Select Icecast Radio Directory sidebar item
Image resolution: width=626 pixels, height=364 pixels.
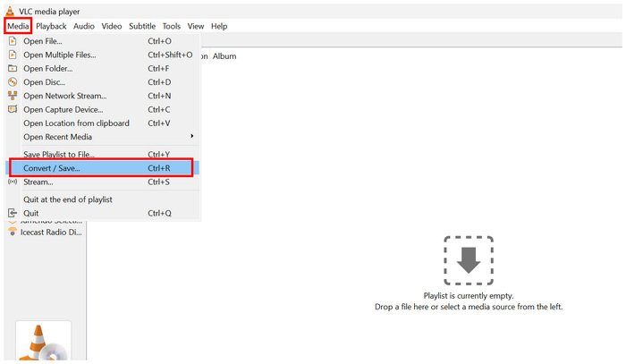click(x=46, y=232)
